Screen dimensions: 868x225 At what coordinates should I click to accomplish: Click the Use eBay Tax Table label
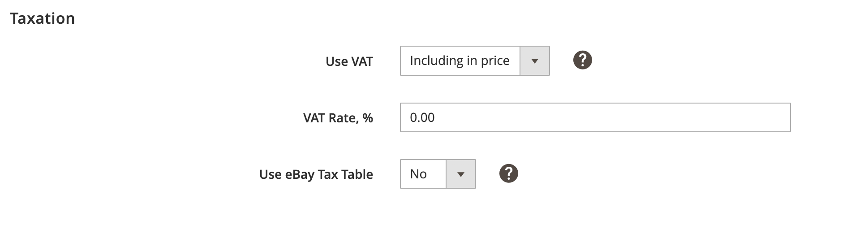(316, 174)
